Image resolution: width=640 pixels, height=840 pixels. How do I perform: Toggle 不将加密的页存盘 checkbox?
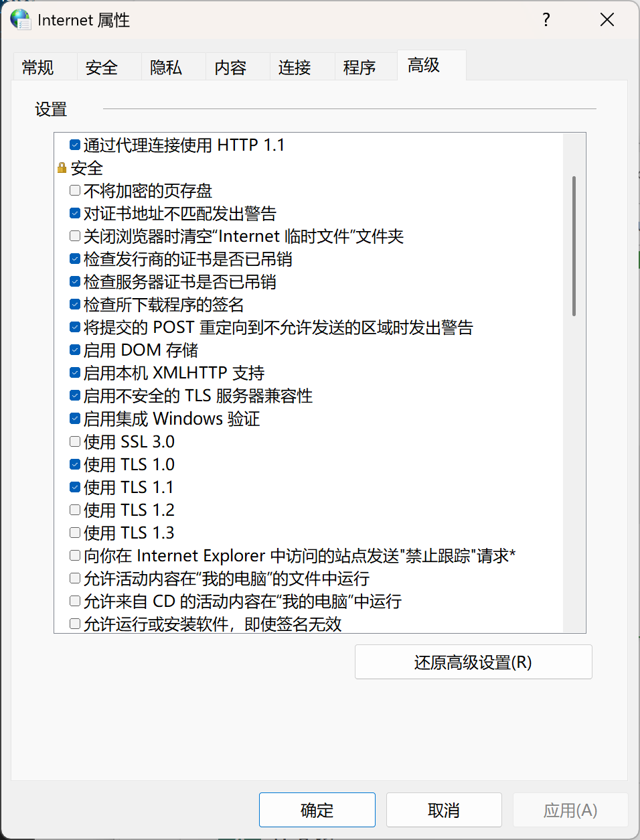click(x=75, y=191)
